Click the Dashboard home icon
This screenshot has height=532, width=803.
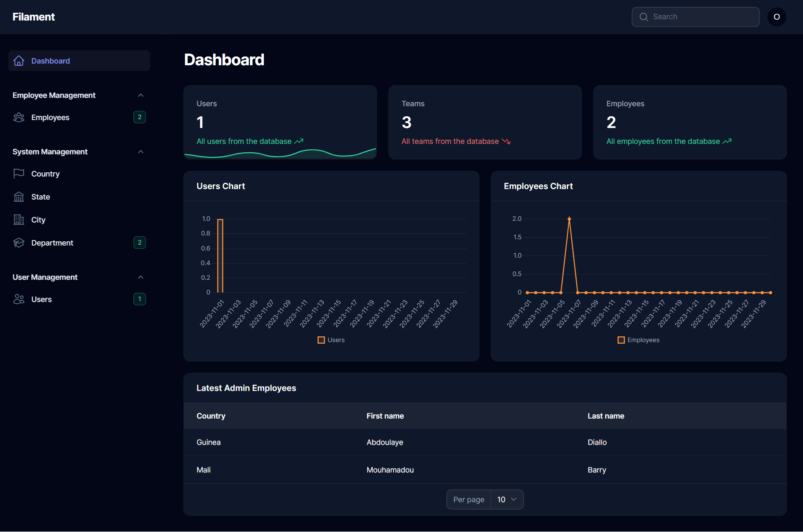19,61
